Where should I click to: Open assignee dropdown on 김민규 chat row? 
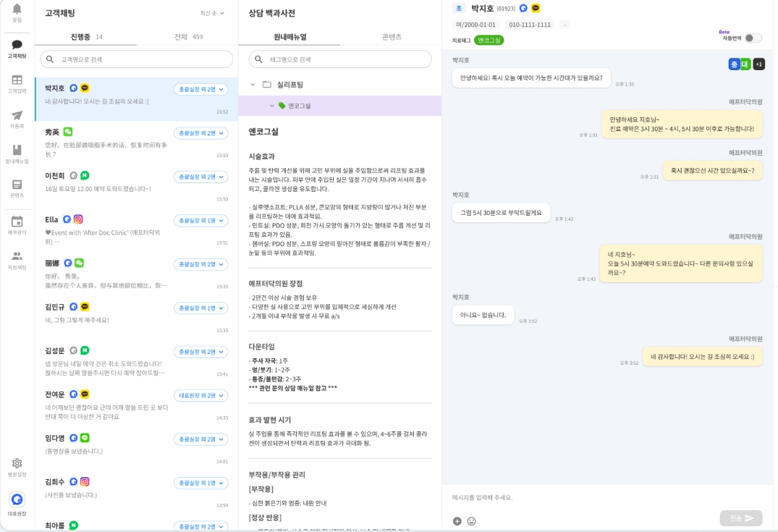pyautogui.click(x=201, y=308)
